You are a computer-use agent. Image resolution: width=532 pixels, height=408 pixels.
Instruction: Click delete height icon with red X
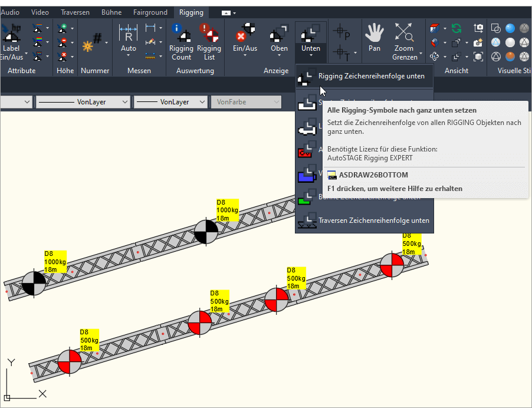pos(62,56)
